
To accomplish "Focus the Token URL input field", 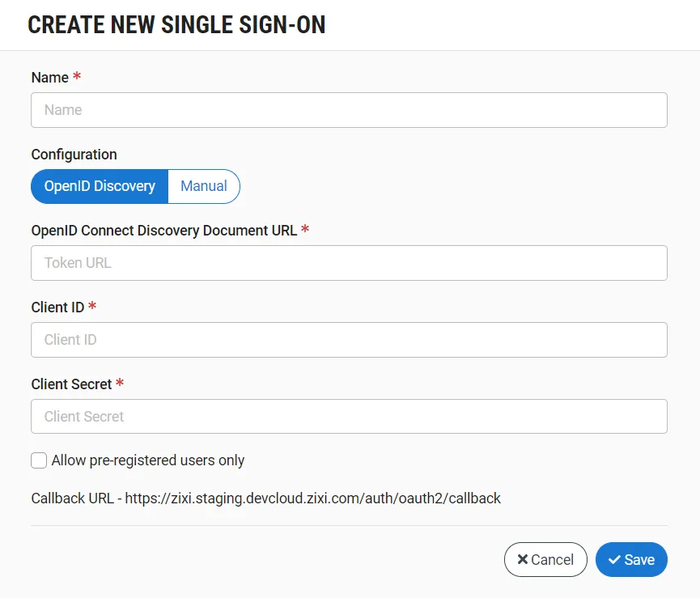I will 349,263.
